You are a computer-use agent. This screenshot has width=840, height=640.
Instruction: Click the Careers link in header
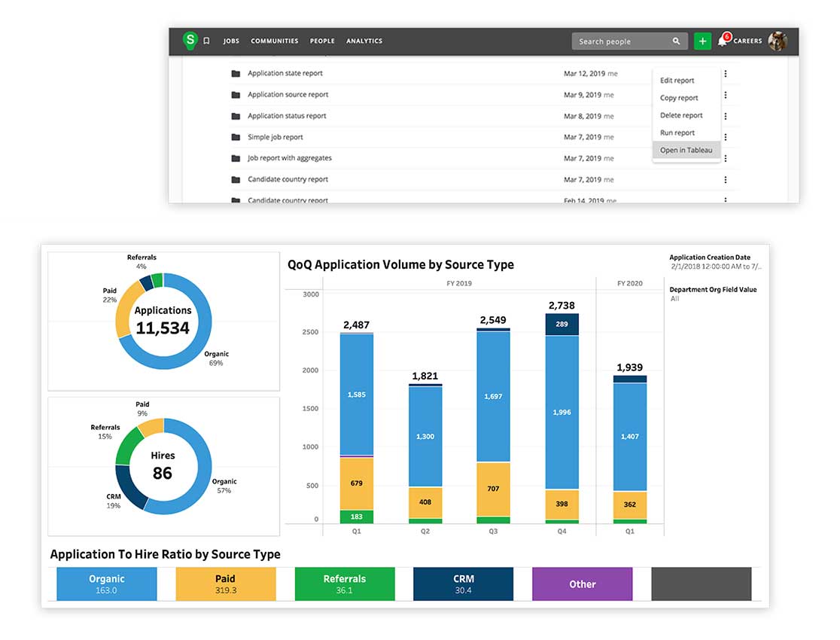[x=747, y=41]
